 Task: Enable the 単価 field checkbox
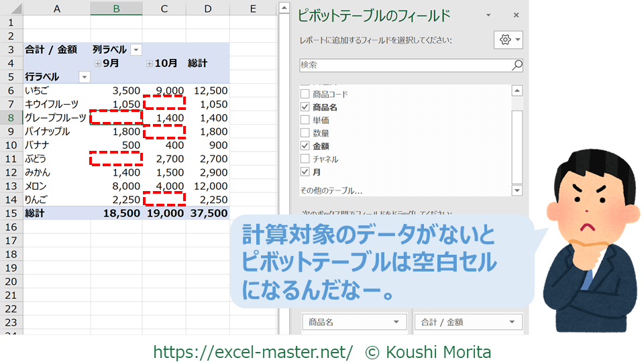click(x=305, y=120)
